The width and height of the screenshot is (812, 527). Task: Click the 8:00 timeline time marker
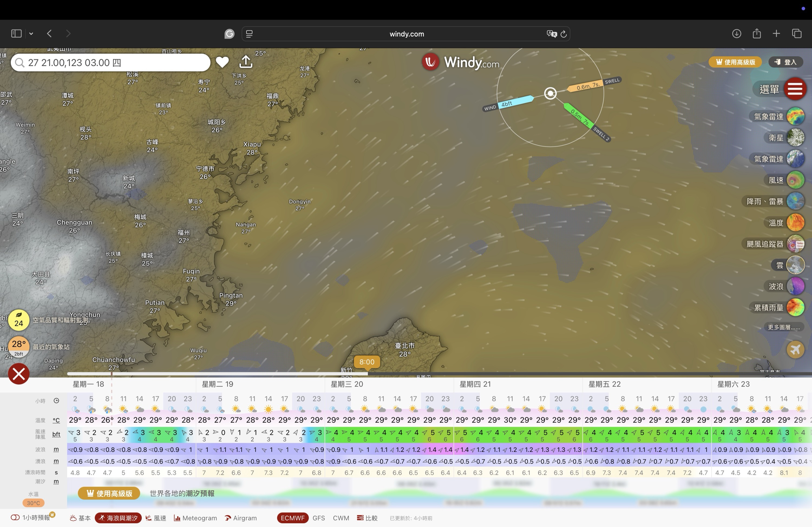[367, 362]
